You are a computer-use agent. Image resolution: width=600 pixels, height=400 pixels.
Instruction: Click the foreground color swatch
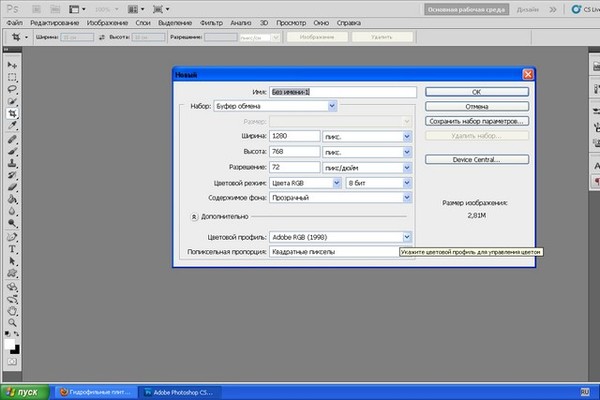(10, 345)
